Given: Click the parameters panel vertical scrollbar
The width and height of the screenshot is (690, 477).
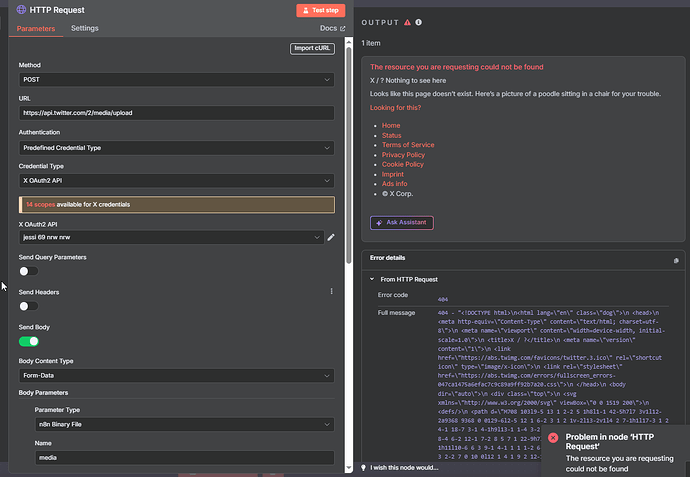Looking at the screenshot, I should [349, 154].
